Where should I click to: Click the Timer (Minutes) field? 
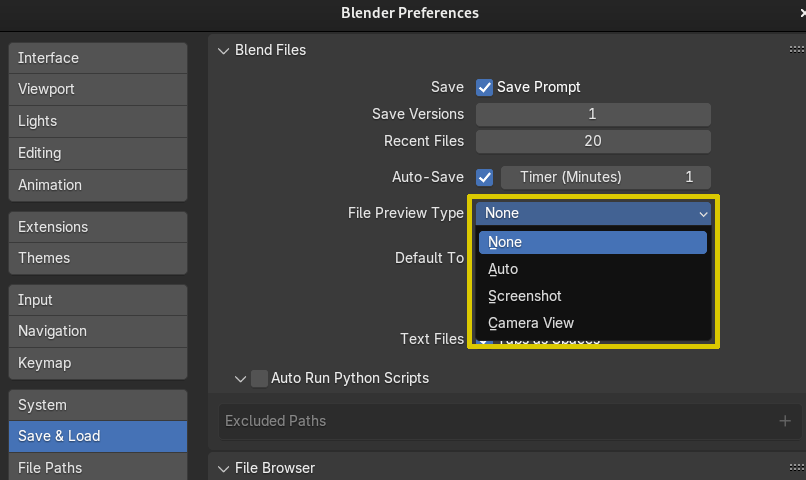[x=606, y=177]
